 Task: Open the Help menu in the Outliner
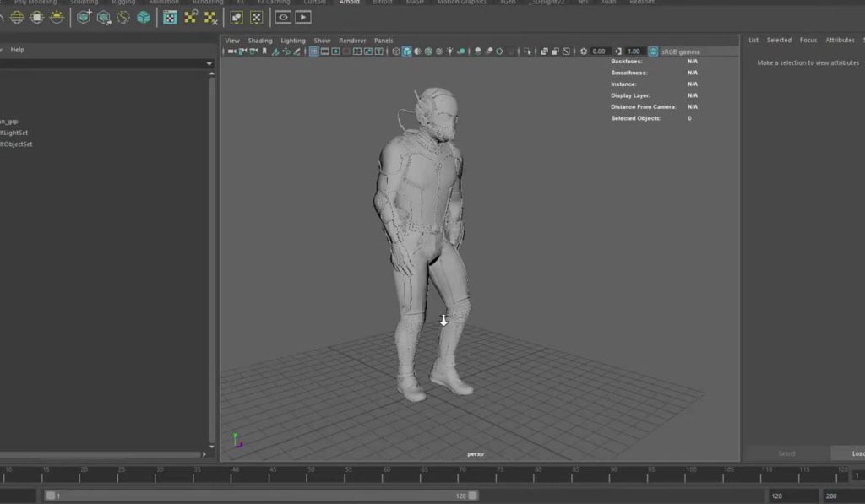(17, 50)
